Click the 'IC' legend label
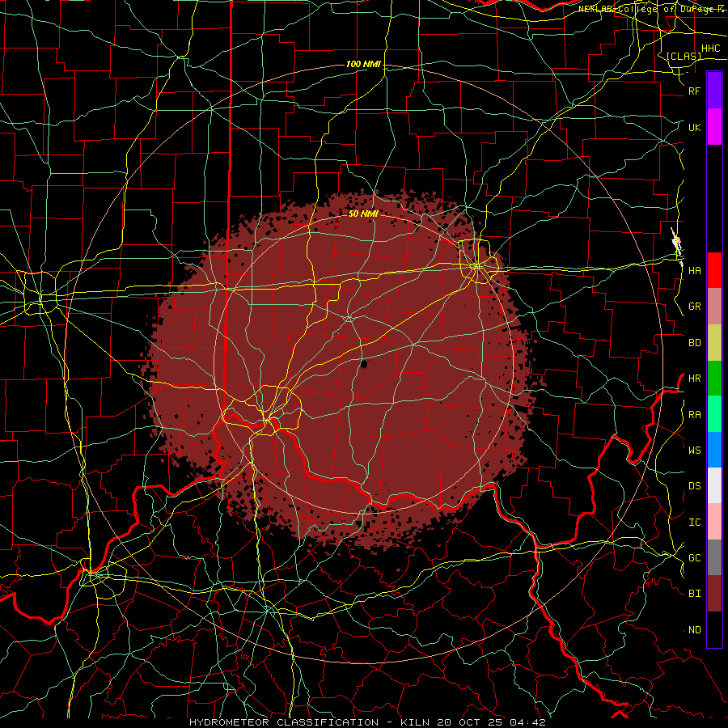The width and height of the screenshot is (728, 728). click(x=695, y=523)
